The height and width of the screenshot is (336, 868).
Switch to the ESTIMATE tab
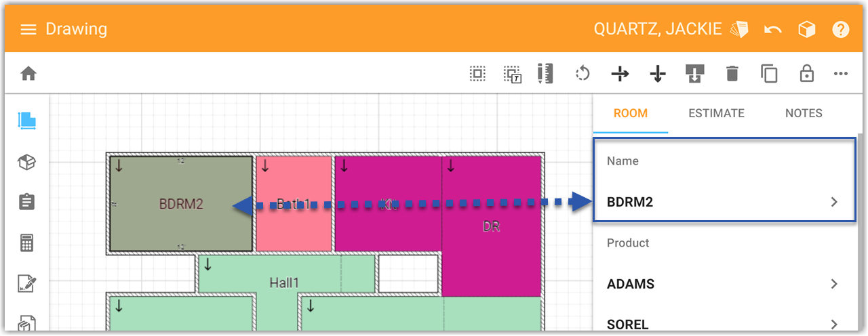[717, 113]
